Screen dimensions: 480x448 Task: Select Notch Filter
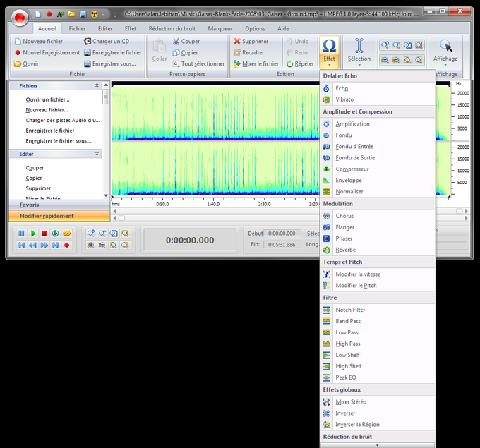pos(378,310)
